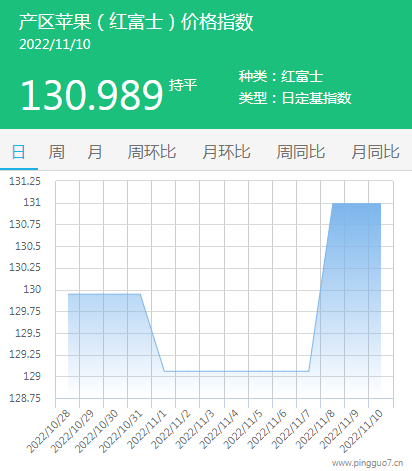Viewport: 412px width, 471px height.
Task: Select the 2022/11/1 x-axis date label
Action: pyautogui.click(x=148, y=429)
